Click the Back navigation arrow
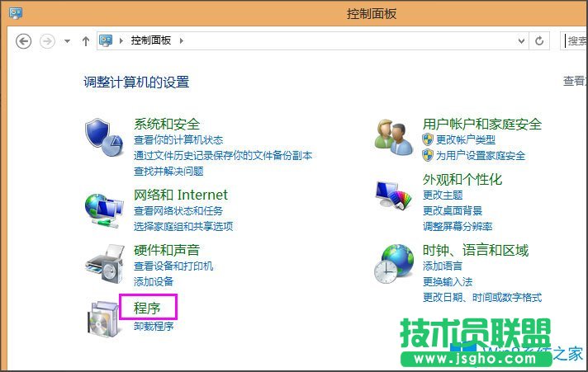The width and height of the screenshot is (588, 372). [x=24, y=41]
